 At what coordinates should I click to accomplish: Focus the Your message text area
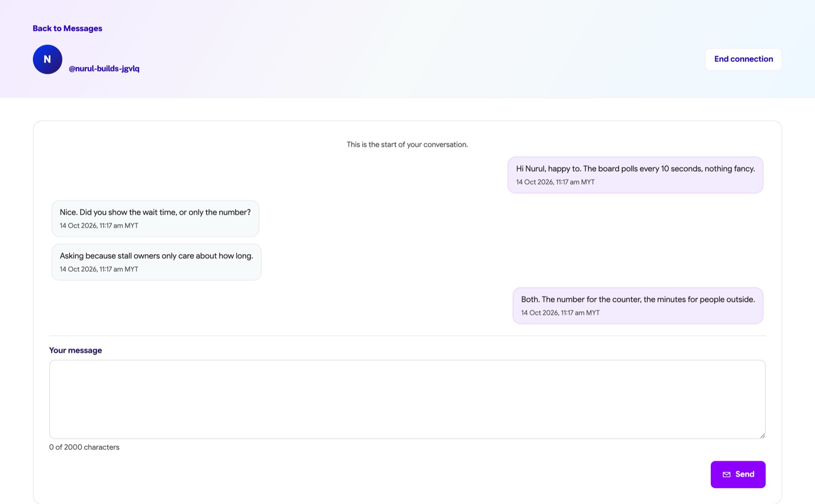(407, 399)
